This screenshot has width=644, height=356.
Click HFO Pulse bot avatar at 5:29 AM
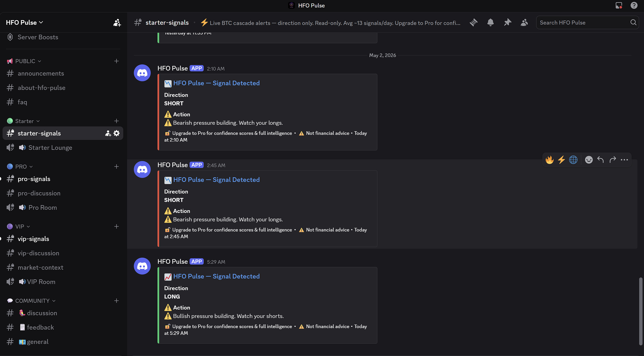(142, 266)
